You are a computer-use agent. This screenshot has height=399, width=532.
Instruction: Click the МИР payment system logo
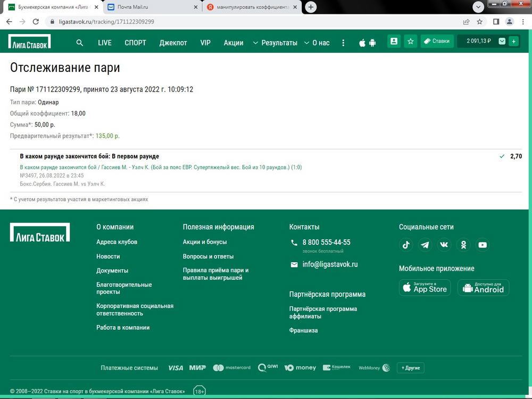point(197,368)
